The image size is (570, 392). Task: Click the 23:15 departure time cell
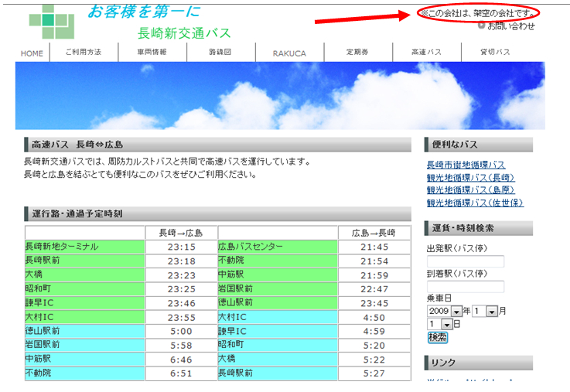(x=182, y=247)
